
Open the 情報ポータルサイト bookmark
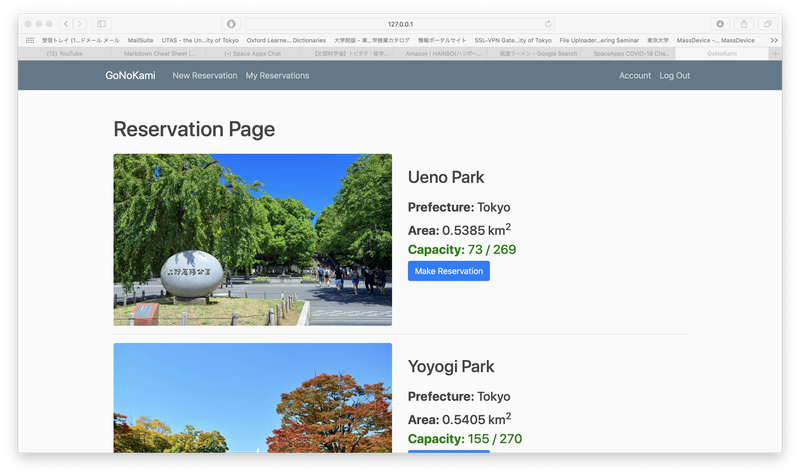442,40
